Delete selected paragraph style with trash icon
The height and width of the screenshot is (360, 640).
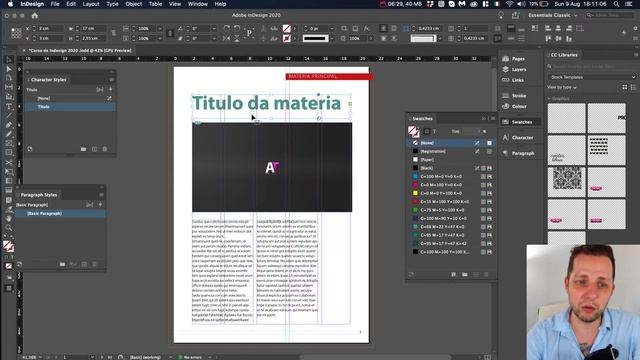tap(94, 264)
